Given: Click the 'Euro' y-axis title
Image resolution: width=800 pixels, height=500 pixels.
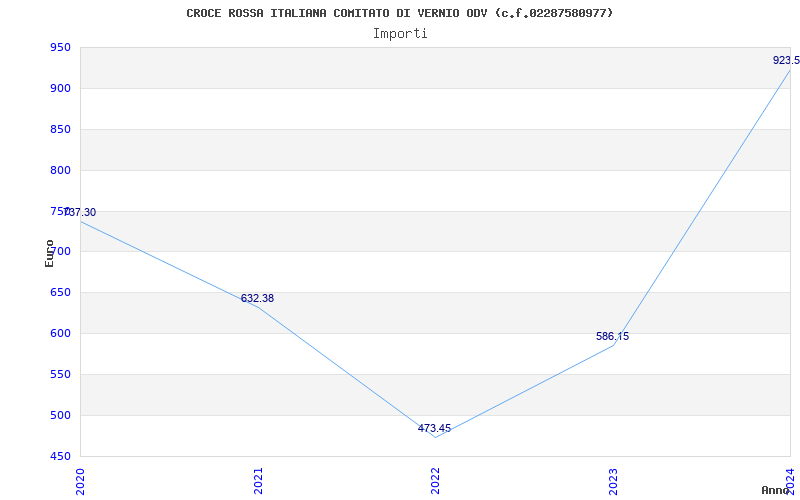Looking at the screenshot, I should click(x=49, y=253).
